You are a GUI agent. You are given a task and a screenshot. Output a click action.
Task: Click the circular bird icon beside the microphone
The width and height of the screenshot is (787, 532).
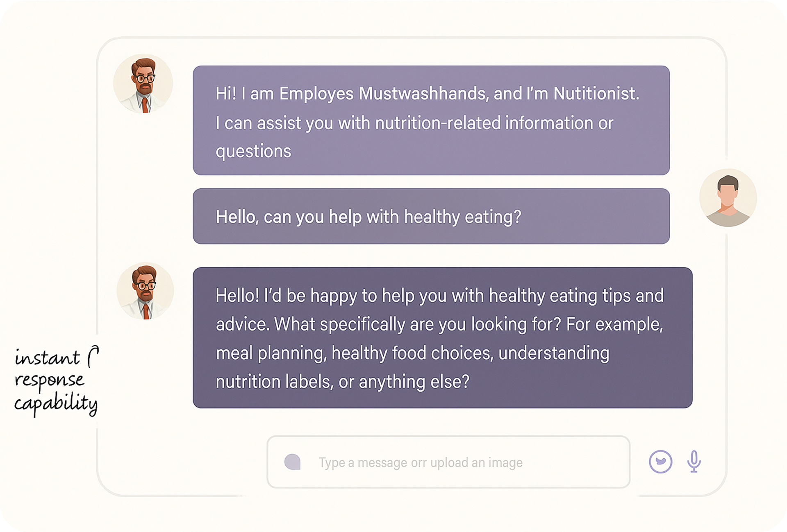coord(660,462)
